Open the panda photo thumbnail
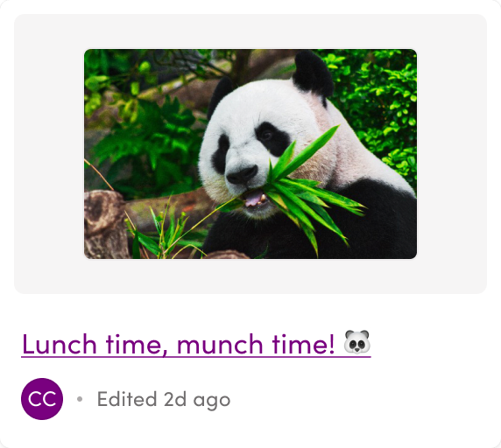This screenshot has width=501, height=448. pyautogui.click(x=250, y=154)
